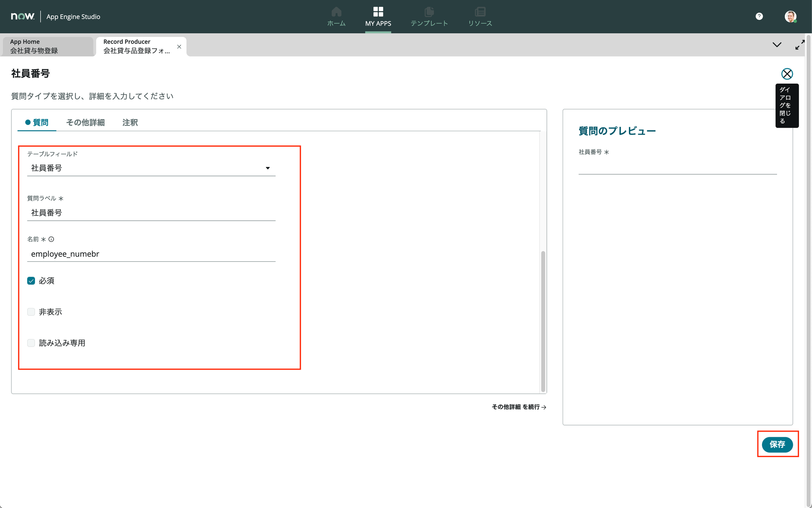
Task: Click the App Engine Studio title
Action: point(73,17)
